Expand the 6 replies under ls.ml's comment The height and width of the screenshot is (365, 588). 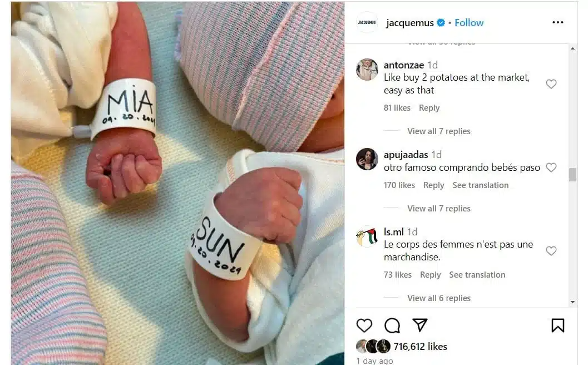439,298
